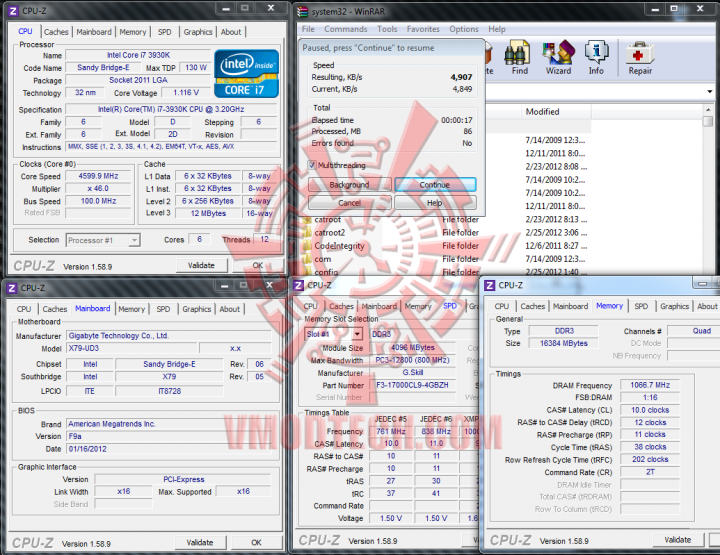Click Validate in top-left CPU-Z window
Viewport: 720px width, 555px height.
pos(201,265)
